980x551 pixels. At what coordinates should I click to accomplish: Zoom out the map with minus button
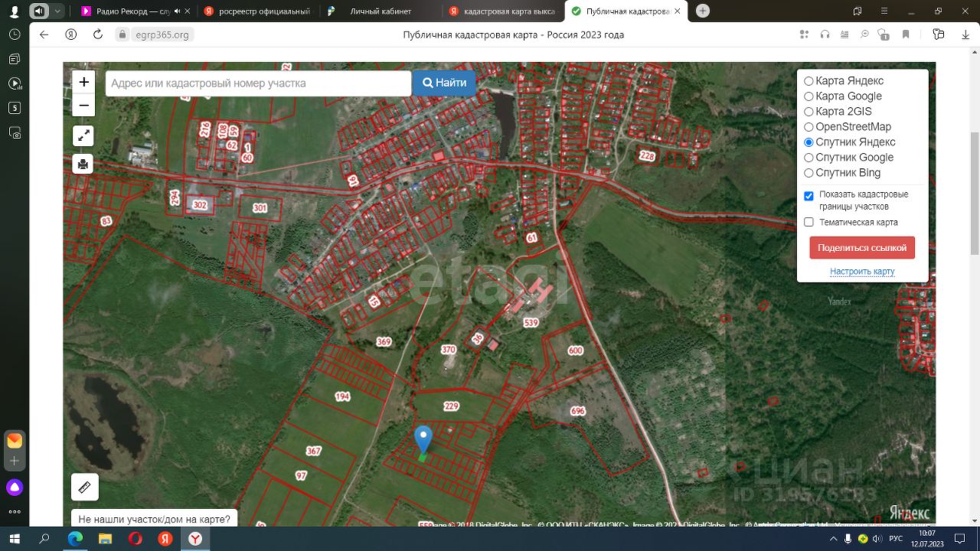point(83,105)
